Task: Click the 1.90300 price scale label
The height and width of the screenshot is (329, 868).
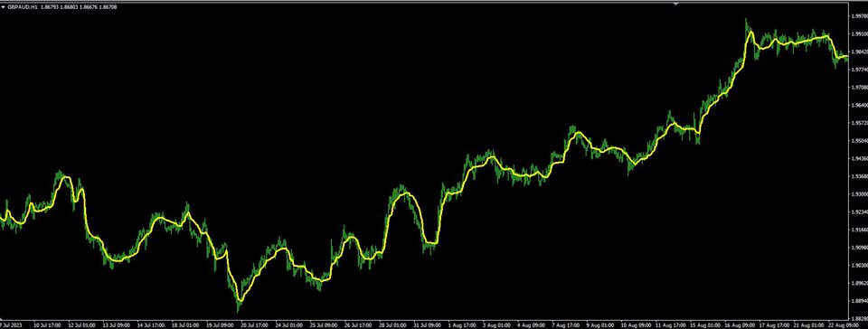Action: [x=860, y=266]
